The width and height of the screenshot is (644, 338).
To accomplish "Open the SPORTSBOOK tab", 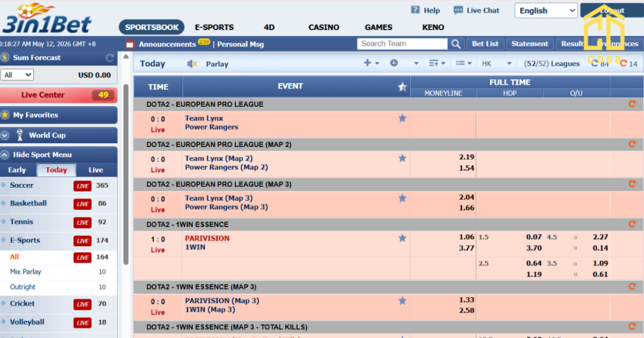I will coord(152,27).
